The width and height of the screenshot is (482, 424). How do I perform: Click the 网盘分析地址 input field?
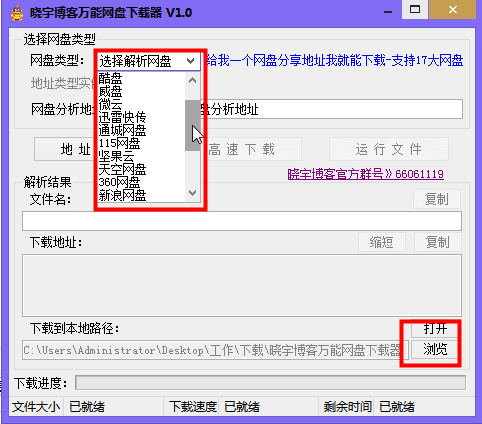pyautogui.click(x=332, y=109)
